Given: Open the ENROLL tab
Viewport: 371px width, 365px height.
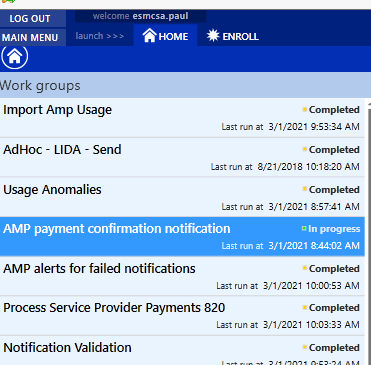Looking at the screenshot, I should point(232,36).
